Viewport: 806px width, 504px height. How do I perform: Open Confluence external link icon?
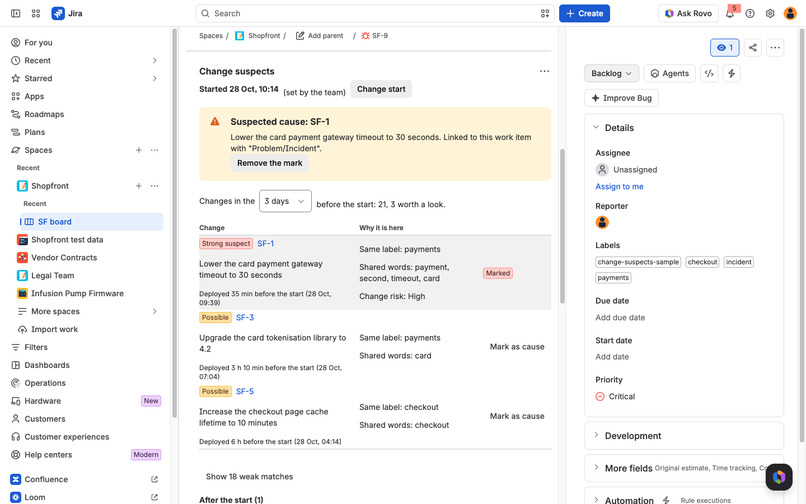click(154, 479)
